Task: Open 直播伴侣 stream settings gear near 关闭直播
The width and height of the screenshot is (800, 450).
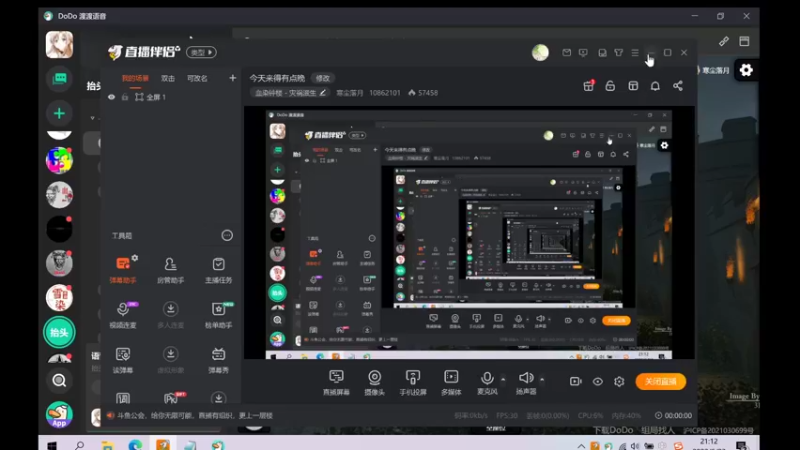Action: click(619, 382)
